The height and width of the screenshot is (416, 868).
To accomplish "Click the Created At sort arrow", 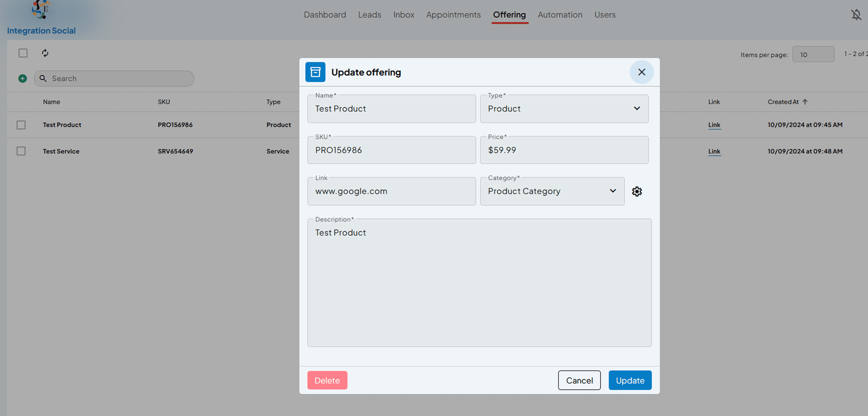I will [x=805, y=102].
